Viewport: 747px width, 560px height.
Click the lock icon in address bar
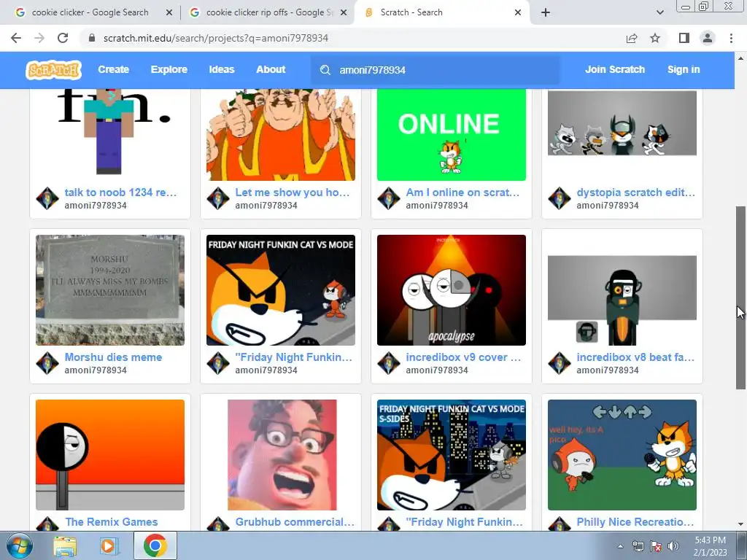point(92,38)
